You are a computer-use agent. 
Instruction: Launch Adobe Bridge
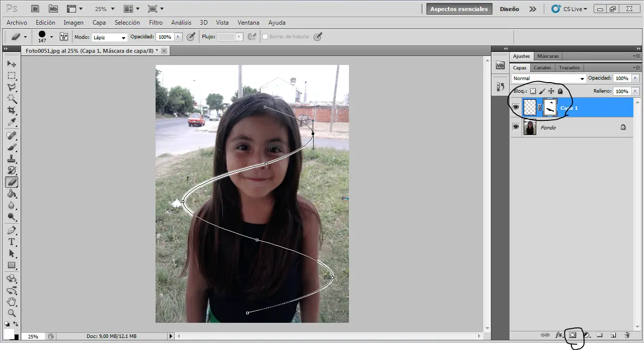pos(35,9)
